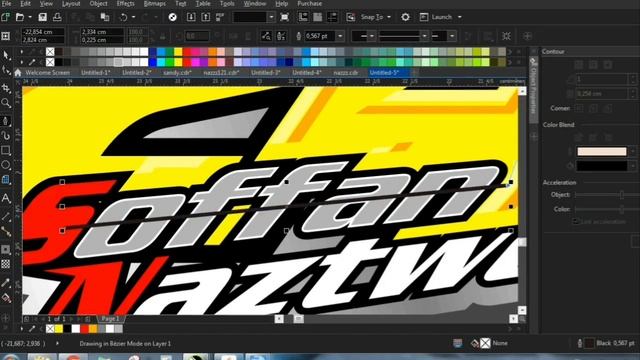Activate the Zoom magnifier tool
Screen dimensions: 640x360
(6, 102)
